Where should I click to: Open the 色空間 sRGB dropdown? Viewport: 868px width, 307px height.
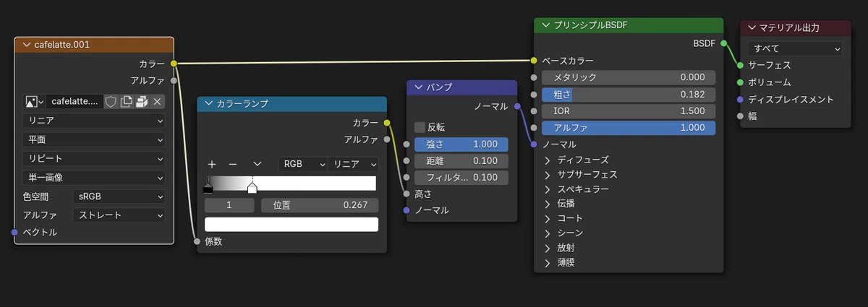point(119,196)
